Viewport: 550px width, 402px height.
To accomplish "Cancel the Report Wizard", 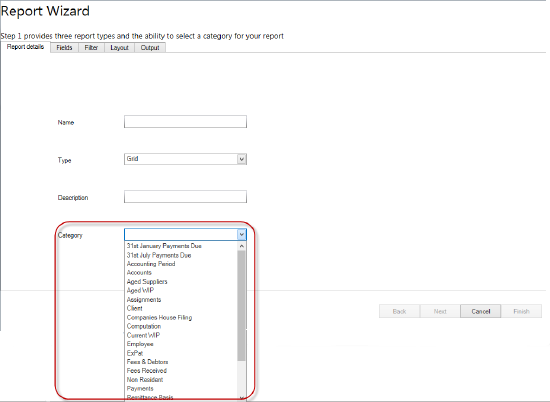I will point(481,311).
